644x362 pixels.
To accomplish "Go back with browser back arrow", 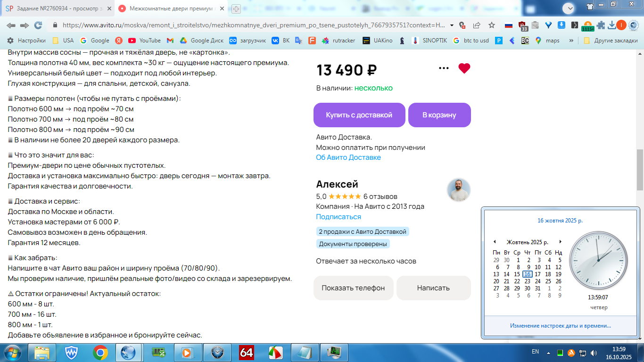I will point(11,25).
